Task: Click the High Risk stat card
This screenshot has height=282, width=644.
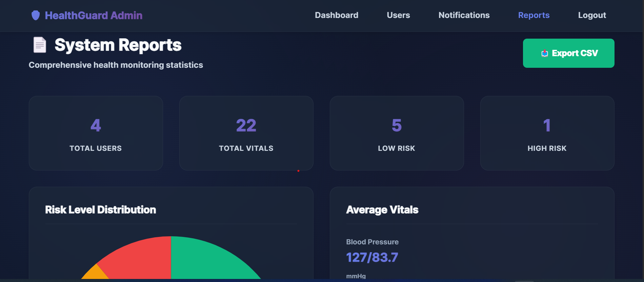Action: pyautogui.click(x=547, y=133)
